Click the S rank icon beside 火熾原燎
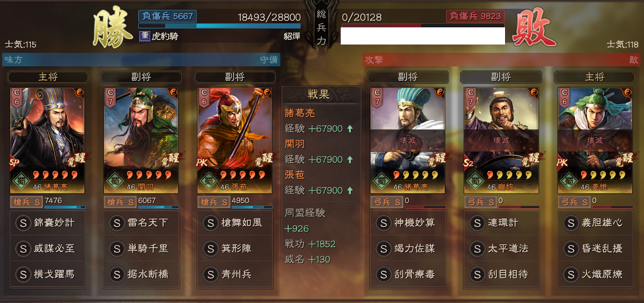This screenshot has width=644, height=303. 571,274
